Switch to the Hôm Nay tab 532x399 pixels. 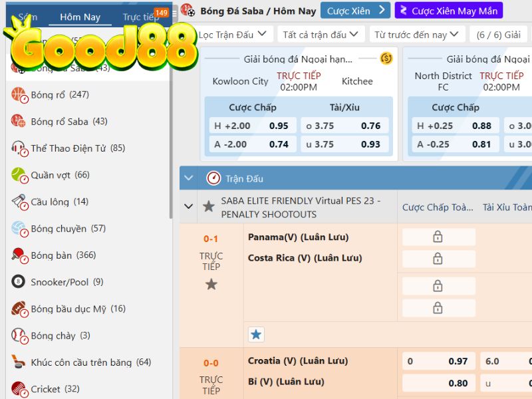(80, 17)
